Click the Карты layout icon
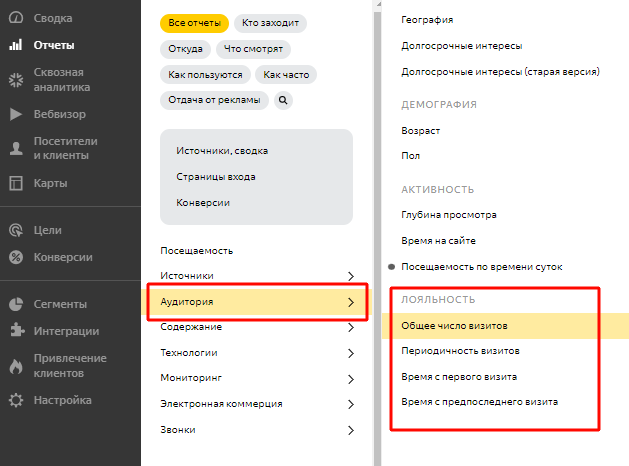The width and height of the screenshot is (629, 466). point(16,183)
